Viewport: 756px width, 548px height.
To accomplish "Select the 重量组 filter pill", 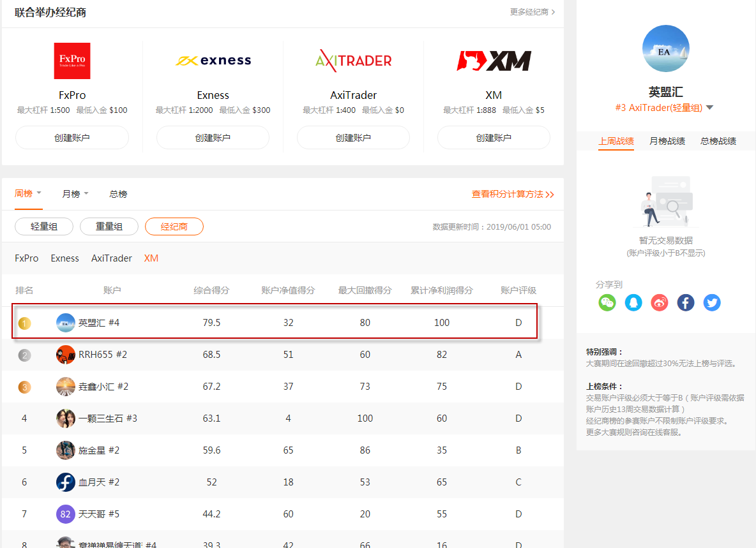I will tap(109, 226).
